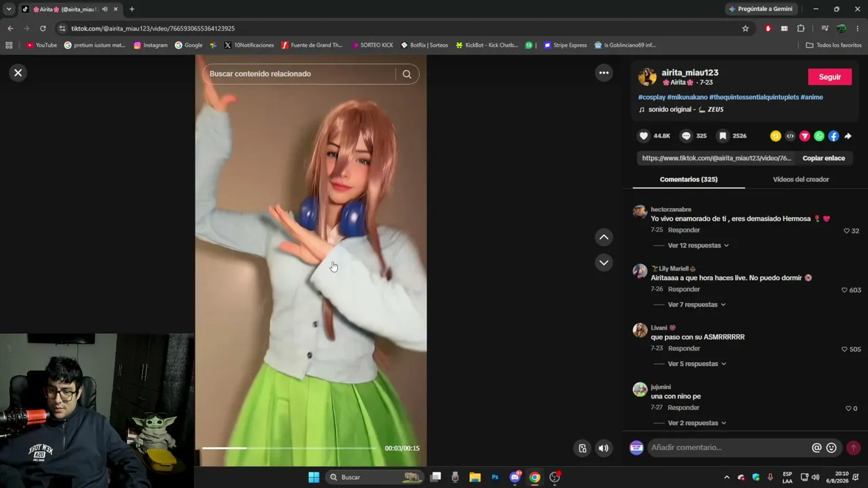868x488 pixels.
Task: Click the Chrome address bar URL
Action: coord(153,28)
